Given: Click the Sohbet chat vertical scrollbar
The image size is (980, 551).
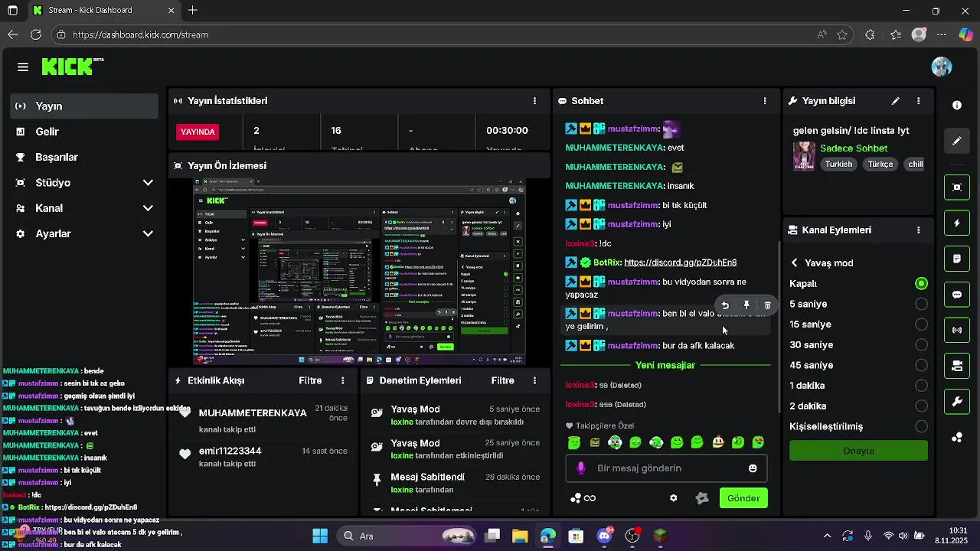Looking at the screenshot, I should coord(778,329).
